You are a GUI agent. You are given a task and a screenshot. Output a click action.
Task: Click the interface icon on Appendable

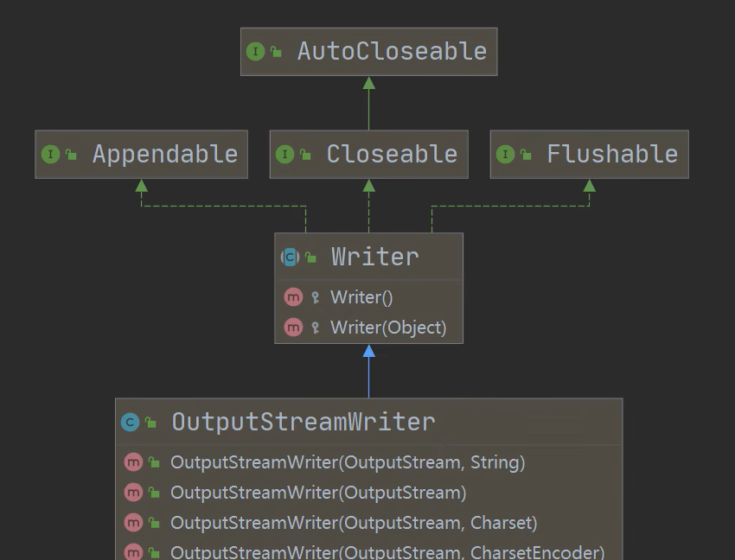(51, 154)
